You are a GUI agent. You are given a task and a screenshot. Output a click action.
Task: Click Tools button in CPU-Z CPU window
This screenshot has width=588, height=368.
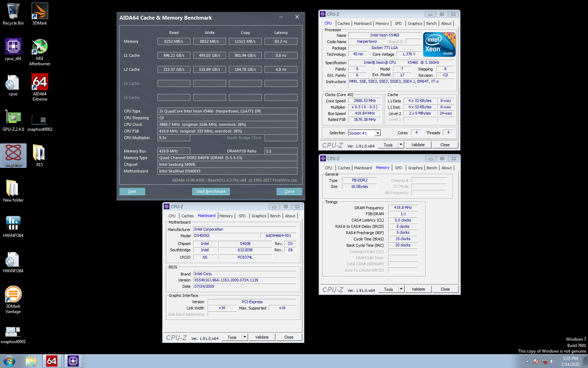tap(388, 145)
